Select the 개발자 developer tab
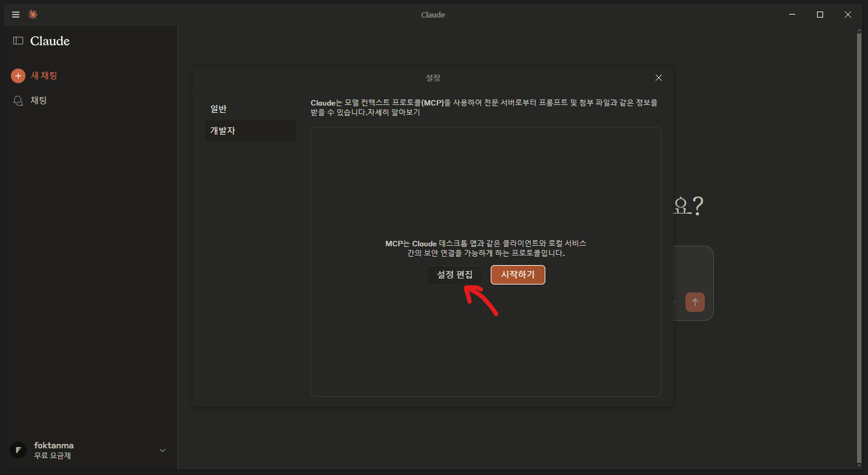868x475 pixels. (x=251, y=131)
